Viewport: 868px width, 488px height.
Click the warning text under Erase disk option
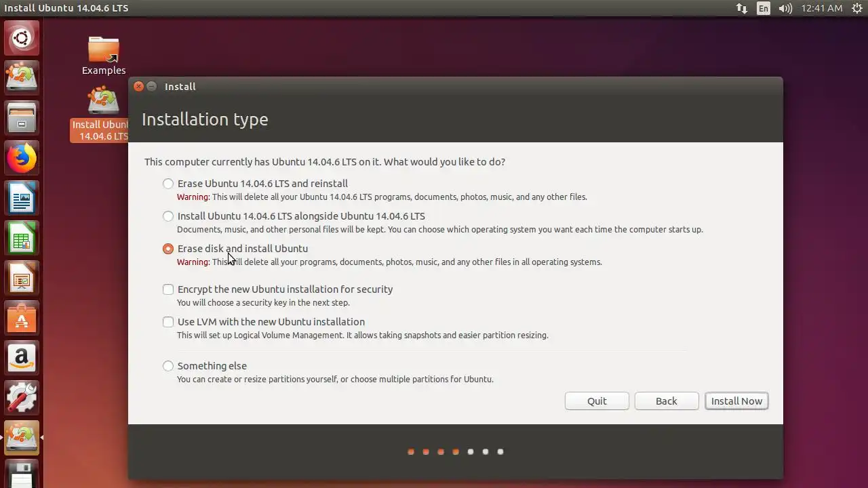coord(389,262)
